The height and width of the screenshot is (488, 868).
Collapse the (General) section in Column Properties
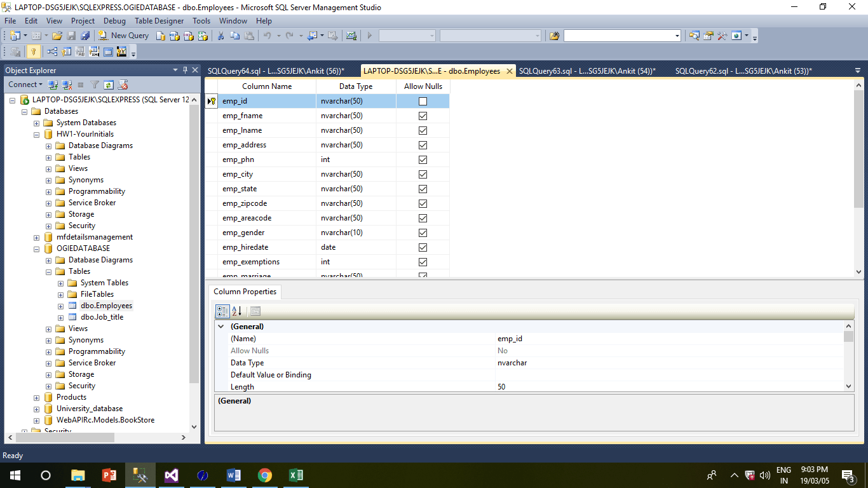click(x=221, y=327)
